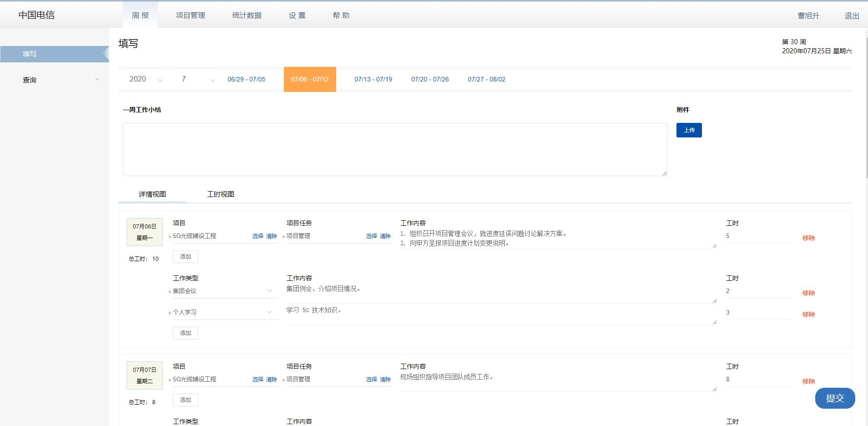This screenshot has width=868, height=426.
Task: Open the 周报 top navigation tab
Action: [x=140, y=15]
